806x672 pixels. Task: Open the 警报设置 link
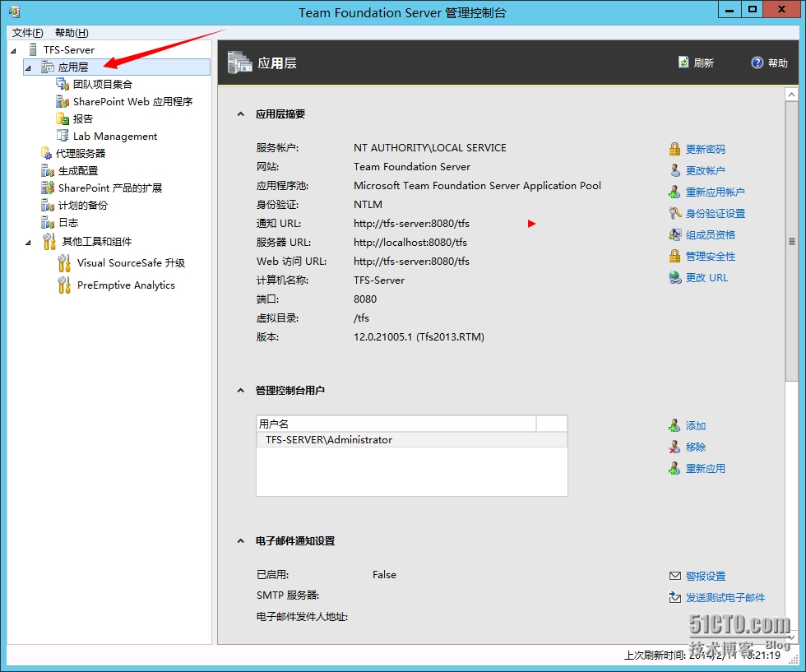[x=706, y=576]
